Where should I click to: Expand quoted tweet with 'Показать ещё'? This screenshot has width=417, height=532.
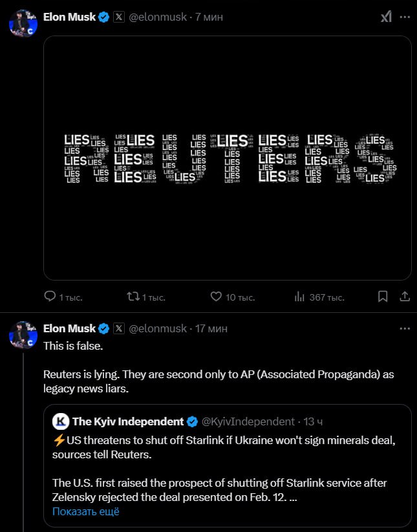click(86, 511)
